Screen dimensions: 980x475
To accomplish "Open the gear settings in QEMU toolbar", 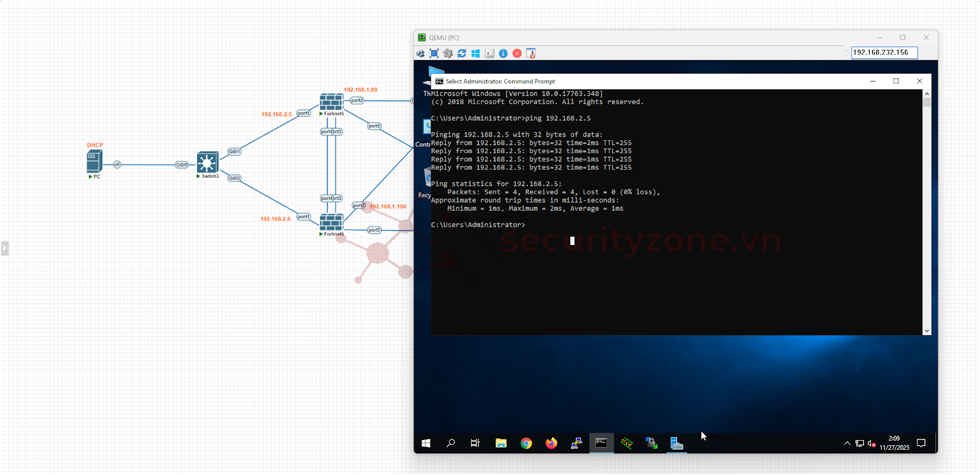I will [448, 53].
